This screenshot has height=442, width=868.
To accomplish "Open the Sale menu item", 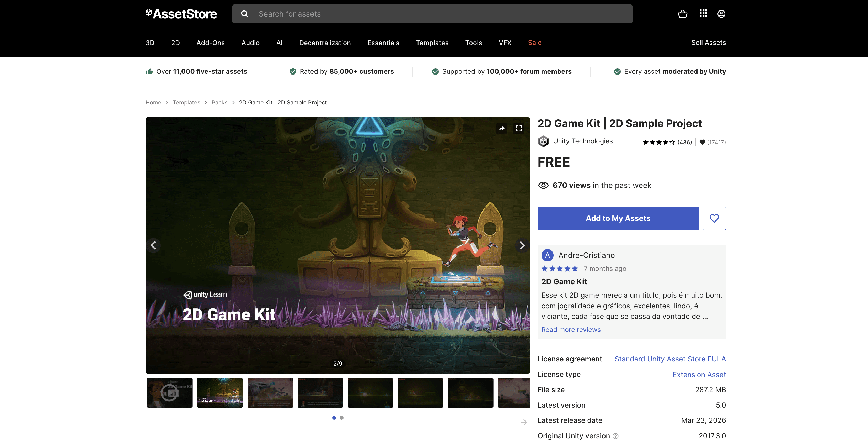I will tap(534, 43).
